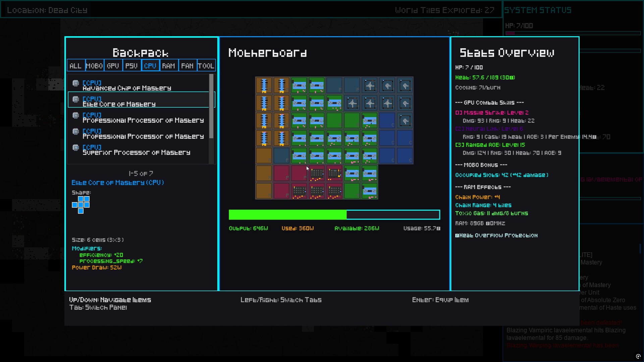Viewport: 644px width, 362px height.
Task: Select an orange PSU tile with blue connector
Action: (x=264, y=85)
